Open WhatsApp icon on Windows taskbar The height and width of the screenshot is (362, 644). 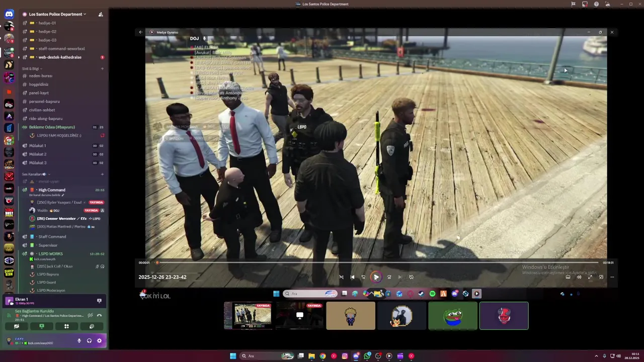tap(367, 356)
